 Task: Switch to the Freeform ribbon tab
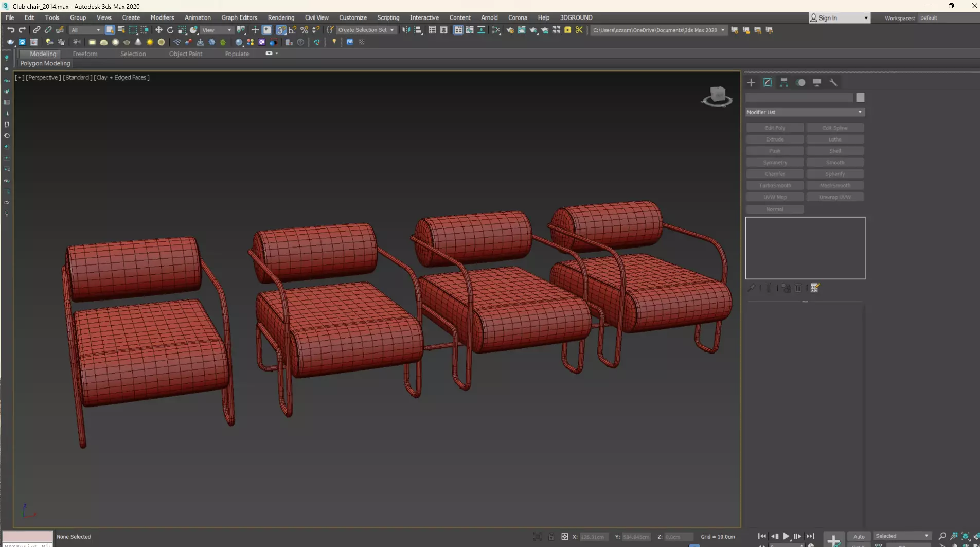click(x=85, y=54)
